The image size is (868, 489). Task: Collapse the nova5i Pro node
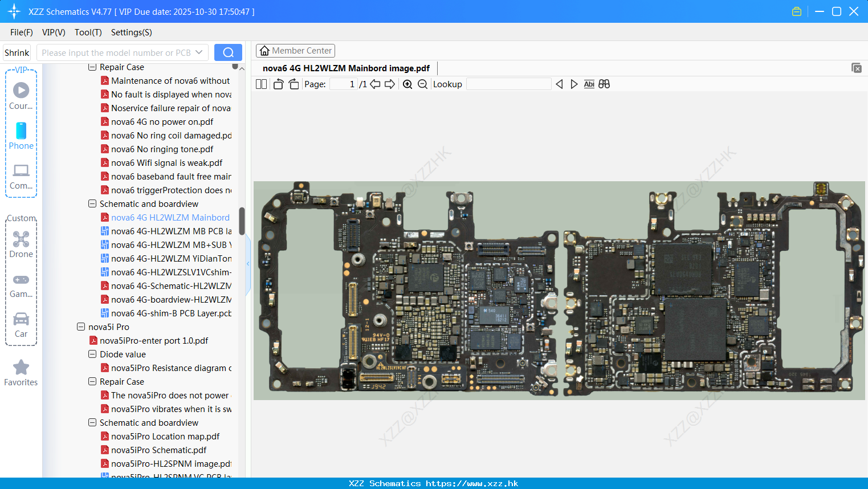point(81,327)
